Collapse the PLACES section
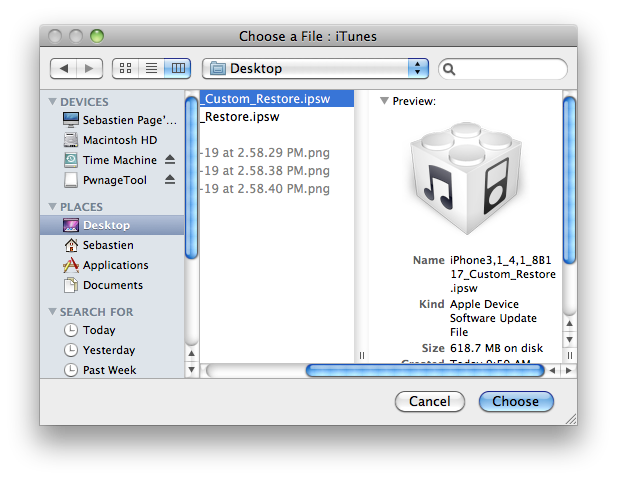Viewport: 617px width, 480px height. pos(52,207)
